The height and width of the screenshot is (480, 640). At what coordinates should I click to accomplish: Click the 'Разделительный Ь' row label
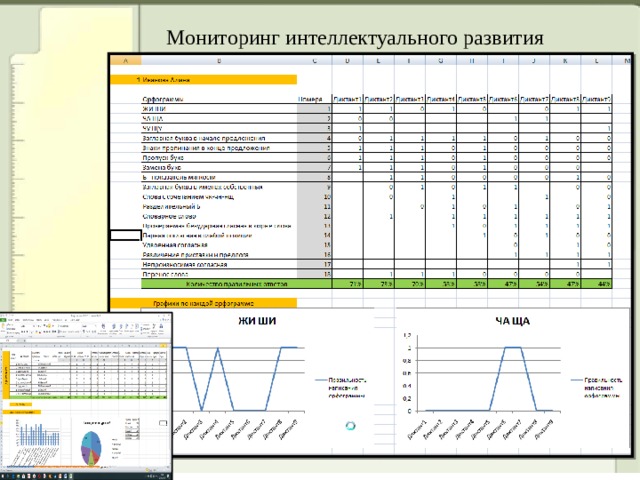coord(171,207)
